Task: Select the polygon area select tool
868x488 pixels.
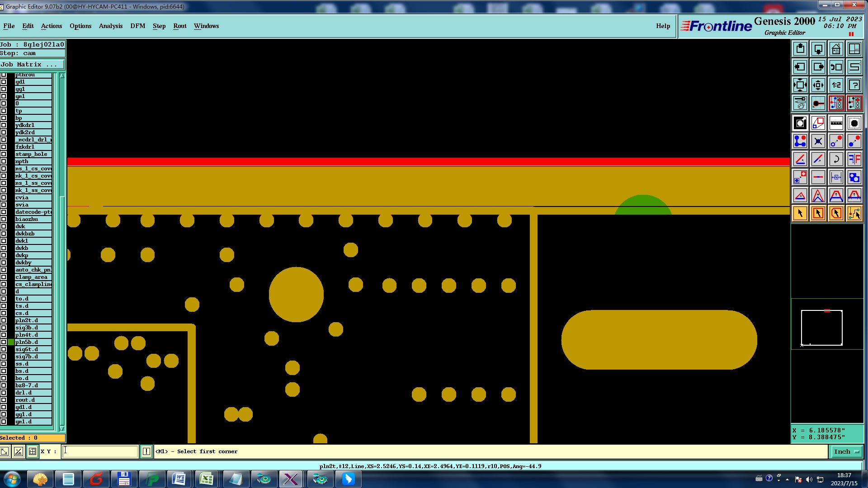Action: click(x=836, y=213)
